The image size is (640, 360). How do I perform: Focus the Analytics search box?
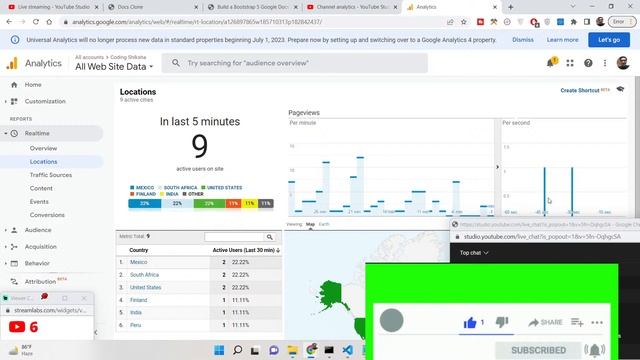click(295, 63)
